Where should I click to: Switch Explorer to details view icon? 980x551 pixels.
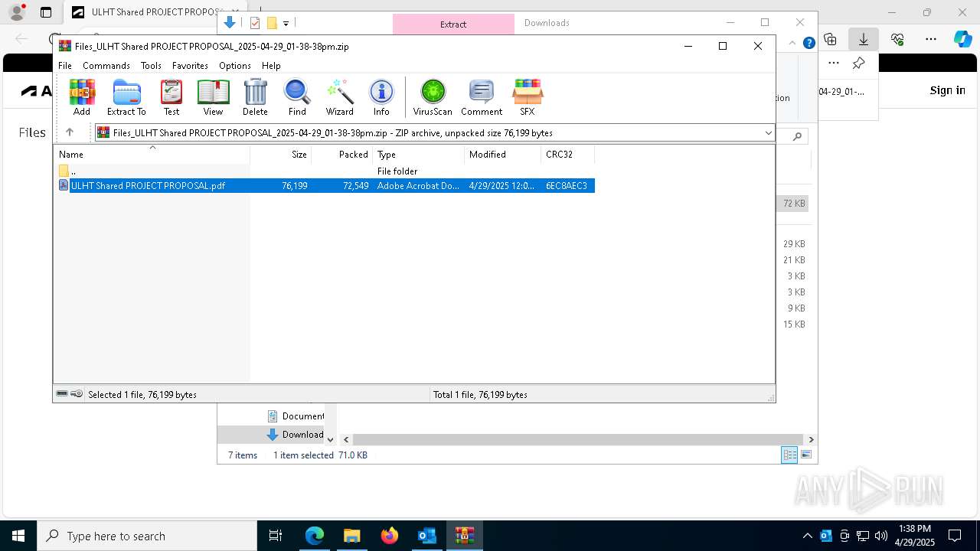coord(789,455)
